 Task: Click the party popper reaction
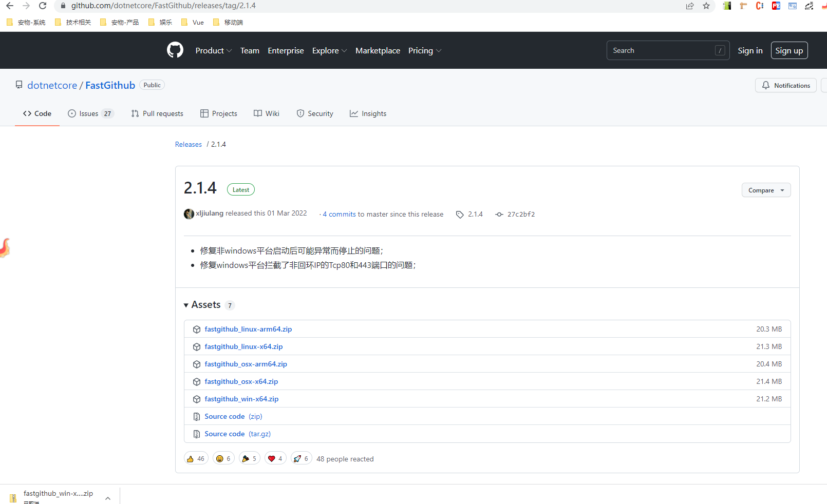tap(249, 458)
